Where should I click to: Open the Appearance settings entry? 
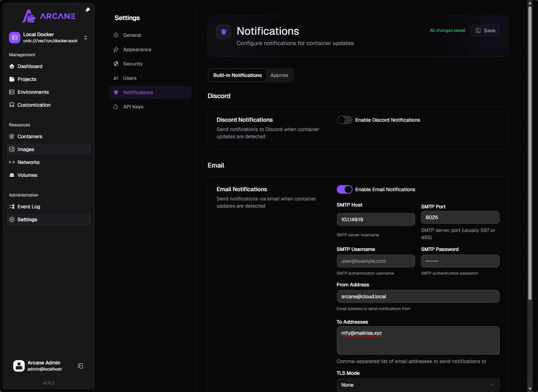[x=137, y=49]
